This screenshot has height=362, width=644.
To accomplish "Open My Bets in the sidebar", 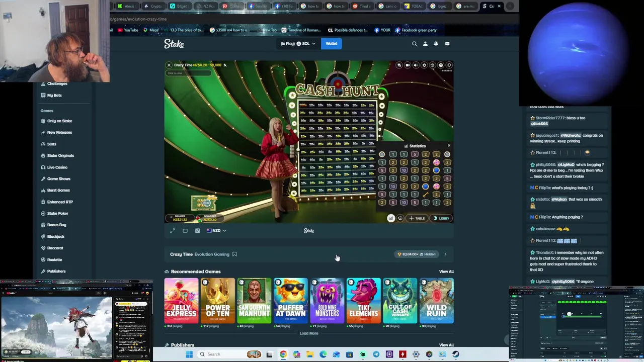I will 54,96.
